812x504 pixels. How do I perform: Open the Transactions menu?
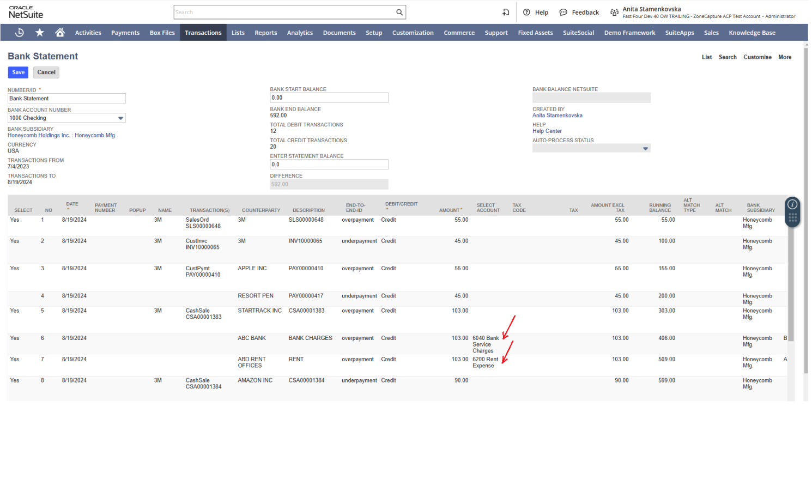coord(203,33)
